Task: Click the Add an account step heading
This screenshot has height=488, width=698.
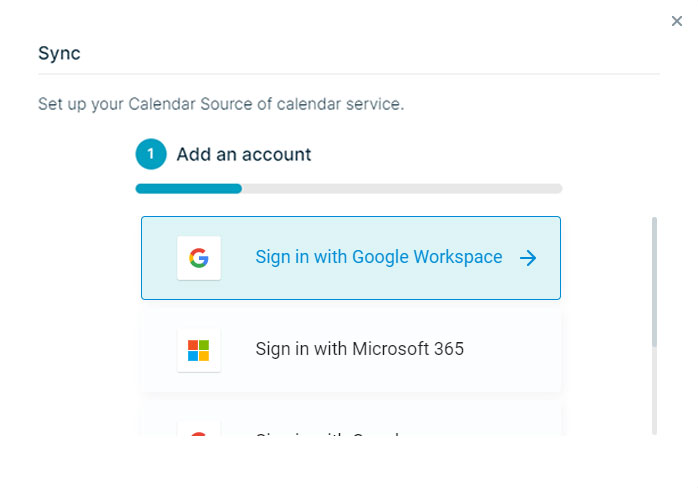Action: click(x=244, y=154)
